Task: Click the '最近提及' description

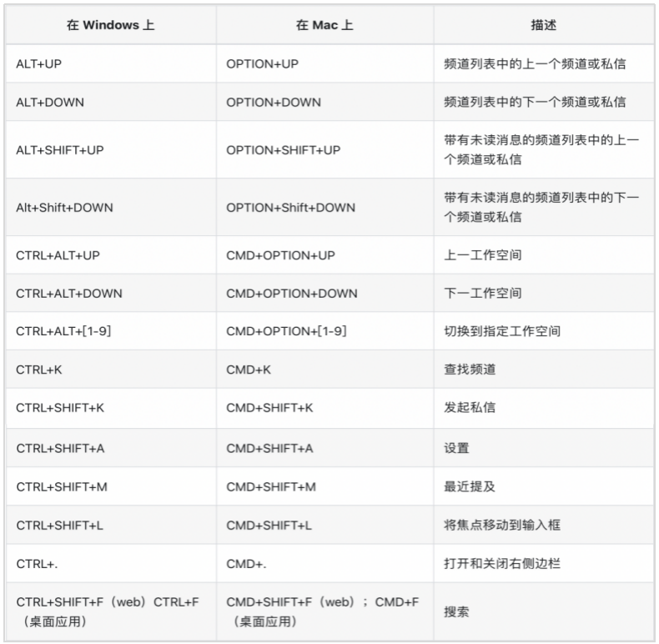Action: (544, 486)
